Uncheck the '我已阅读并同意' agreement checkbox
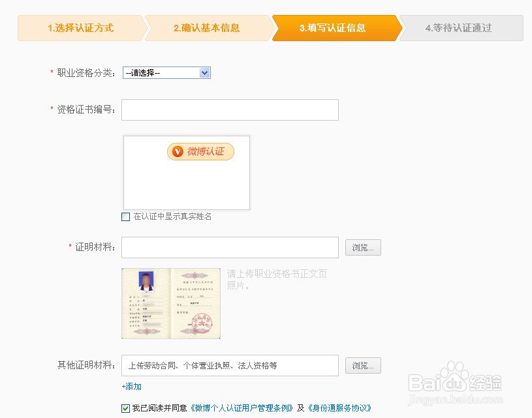The image size is (532, 418). [x=126, y=408]
